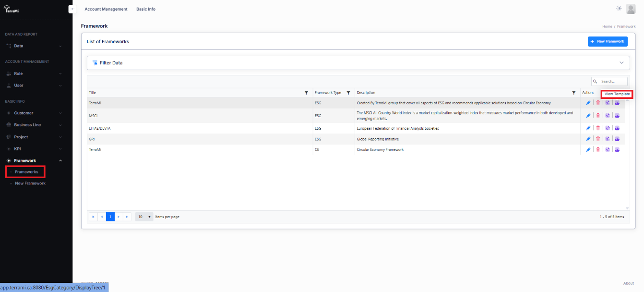
Task: Open the user avatar profile icon
Action: pos(631,9)
